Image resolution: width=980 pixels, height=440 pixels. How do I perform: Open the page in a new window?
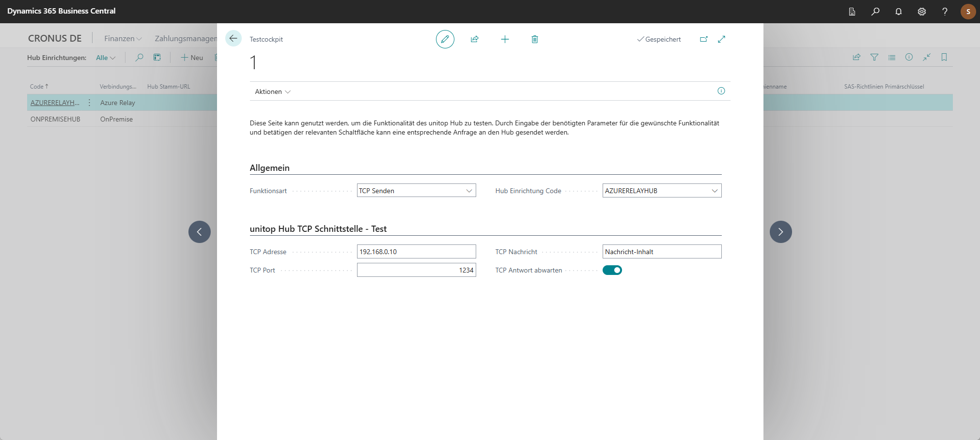click(x=704, y=39)
